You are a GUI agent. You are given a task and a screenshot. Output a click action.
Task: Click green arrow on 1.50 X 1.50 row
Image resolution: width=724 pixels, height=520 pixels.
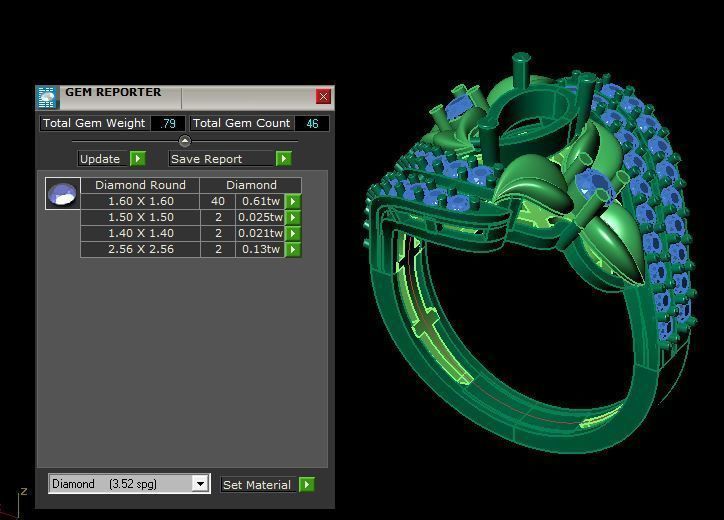click(x=293, y=218)
